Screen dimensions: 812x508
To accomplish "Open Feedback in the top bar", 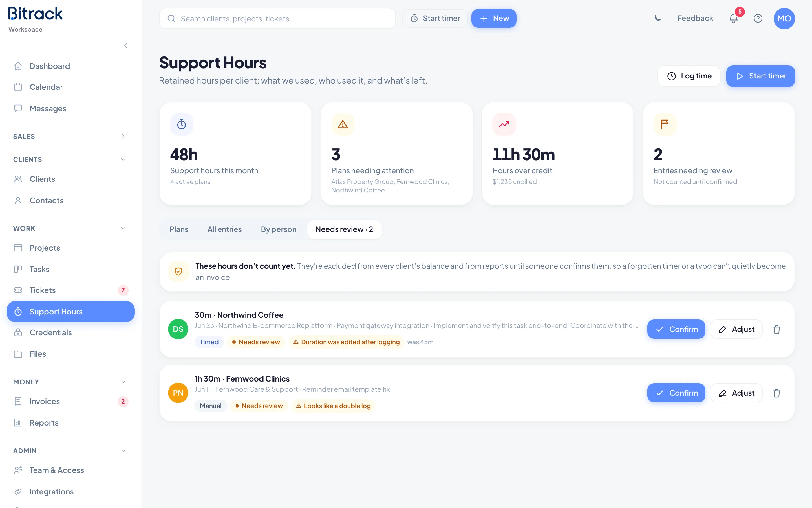I will (695, 18).
